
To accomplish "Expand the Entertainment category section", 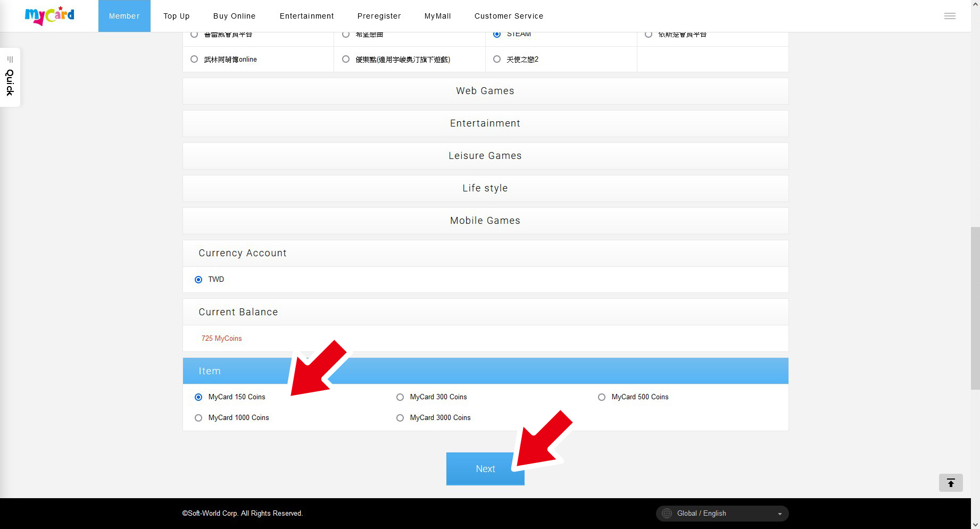I will [485, 123].
